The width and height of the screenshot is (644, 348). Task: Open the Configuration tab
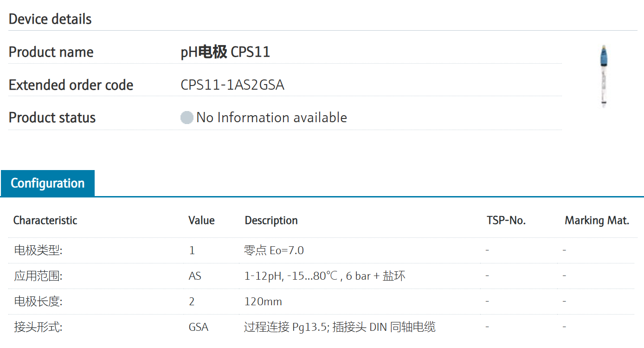(x=48, y=183)
